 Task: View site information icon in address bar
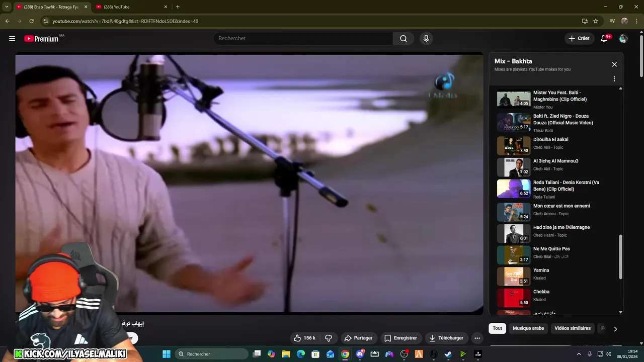coord(46,21)
